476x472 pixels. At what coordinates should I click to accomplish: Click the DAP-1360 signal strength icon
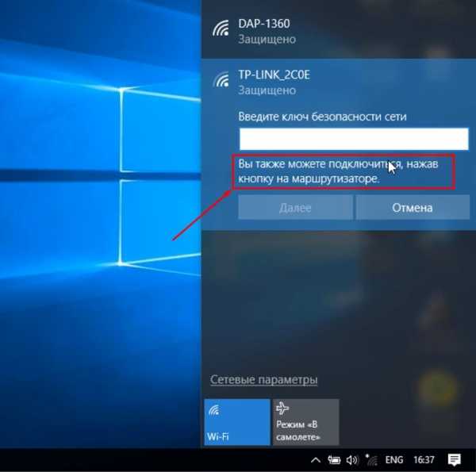[x=221, y=29]
